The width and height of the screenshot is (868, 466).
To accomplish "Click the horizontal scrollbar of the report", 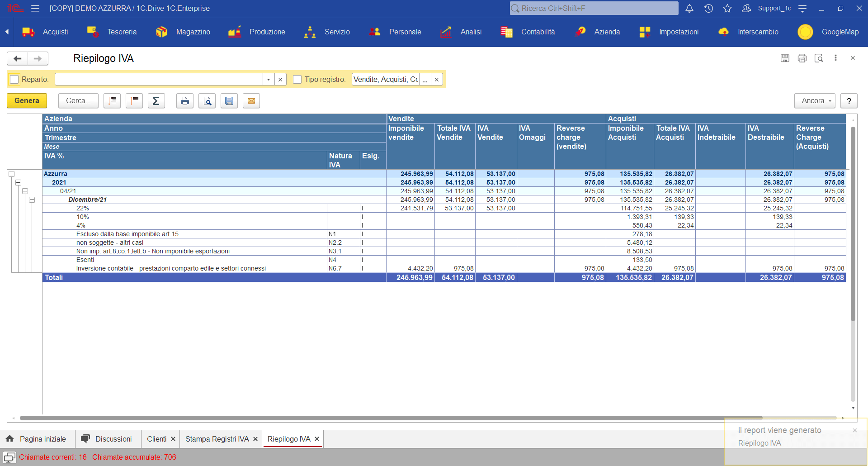I will [x=391, y=418].
